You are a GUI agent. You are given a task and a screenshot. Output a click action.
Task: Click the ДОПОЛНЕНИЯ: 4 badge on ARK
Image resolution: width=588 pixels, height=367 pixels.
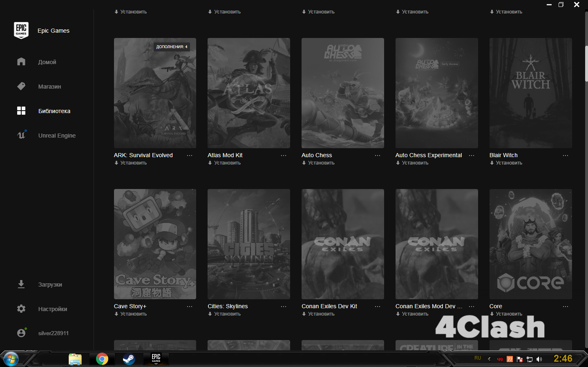tap(172, 47)
